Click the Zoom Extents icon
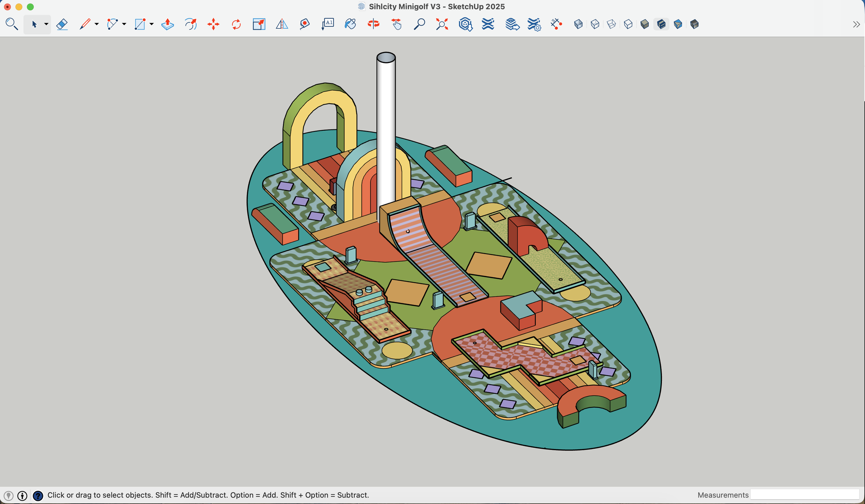This screenshot has height=504, width=865. 442,24
